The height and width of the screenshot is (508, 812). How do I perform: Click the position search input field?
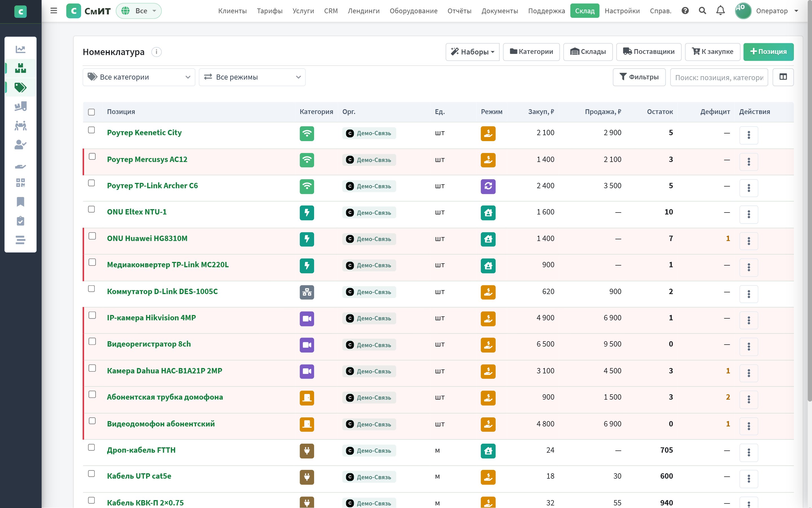pos(719,77)
